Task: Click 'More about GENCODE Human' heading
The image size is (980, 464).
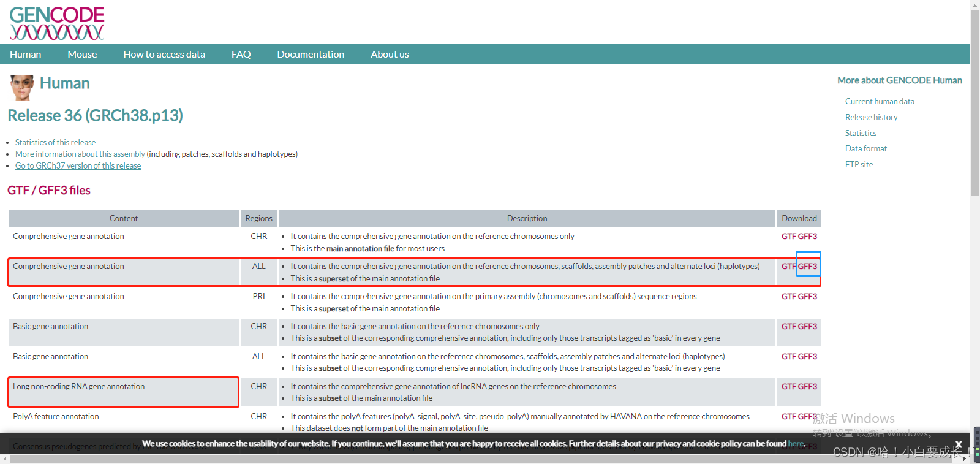Action: tap(900, 80)
